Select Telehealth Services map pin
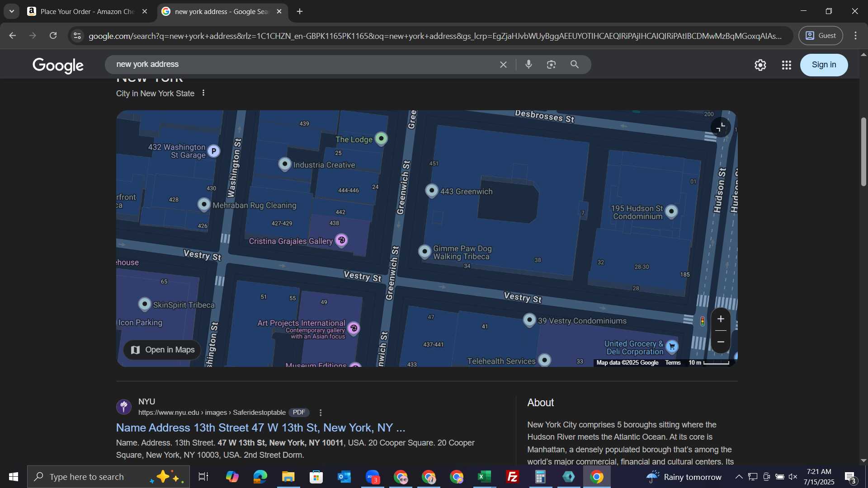This screenshot has width=868, height=488. [545, 360]
